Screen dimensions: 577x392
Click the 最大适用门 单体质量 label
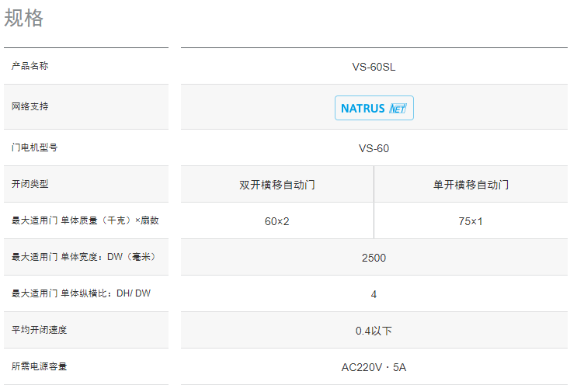(85, 221)
